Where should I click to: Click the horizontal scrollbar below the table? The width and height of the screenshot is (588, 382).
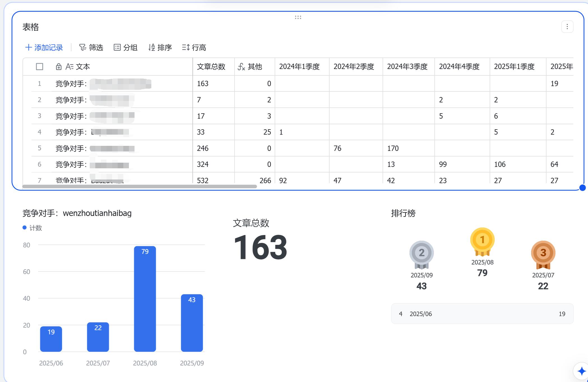[x=140, y=186]
